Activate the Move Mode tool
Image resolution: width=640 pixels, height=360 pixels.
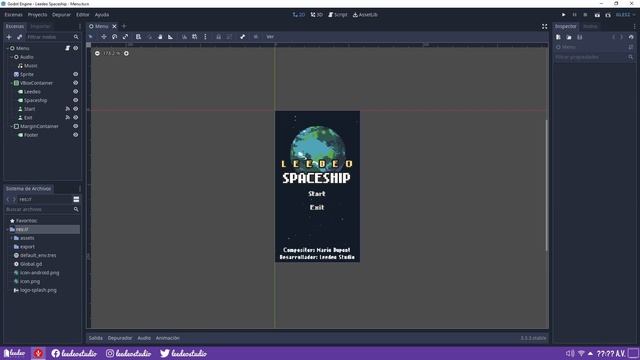pyautogui.click(x=104, y=37)
